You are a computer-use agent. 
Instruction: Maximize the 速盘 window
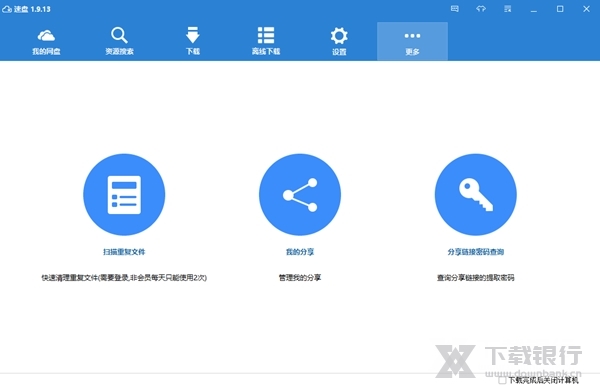pyautogui.click(x=560, y=9)
